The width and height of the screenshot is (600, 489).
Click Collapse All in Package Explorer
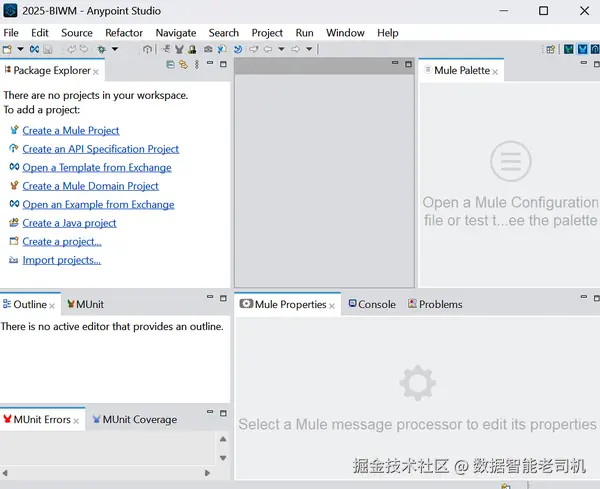pos(170,64)
